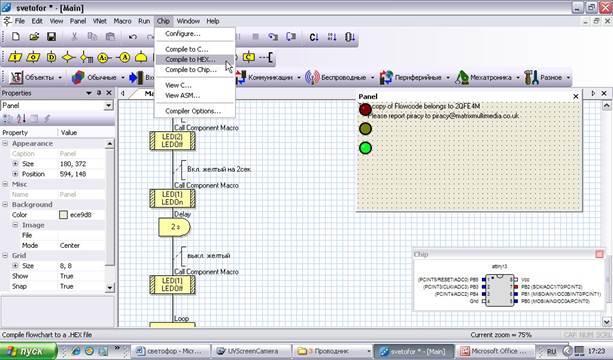Save the flowchart with the floppy disk icon
The image size is (613, 360).
pos(51,37)
